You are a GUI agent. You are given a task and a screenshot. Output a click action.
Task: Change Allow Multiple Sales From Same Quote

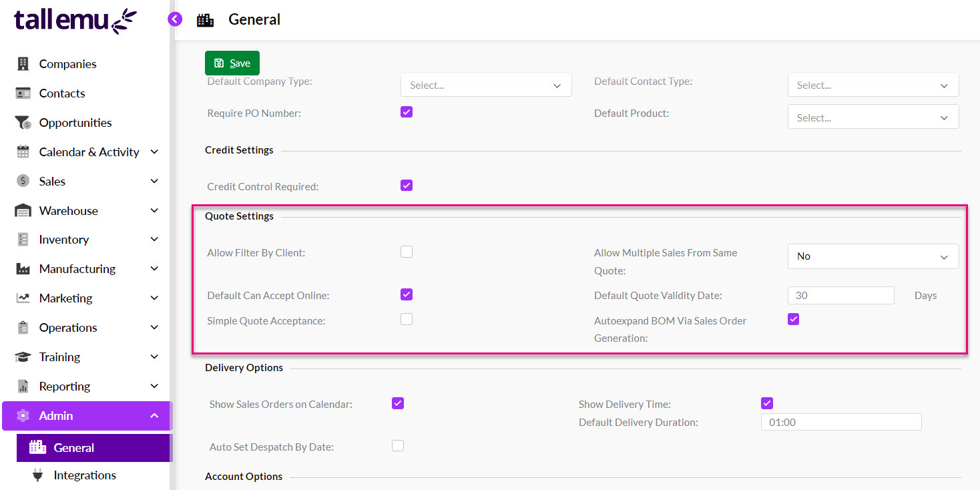873,256
